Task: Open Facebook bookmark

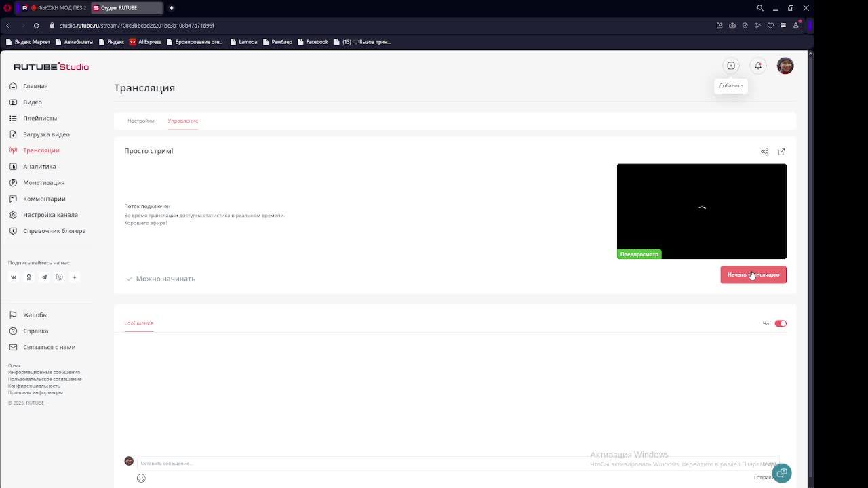Action: pos(313,42)
